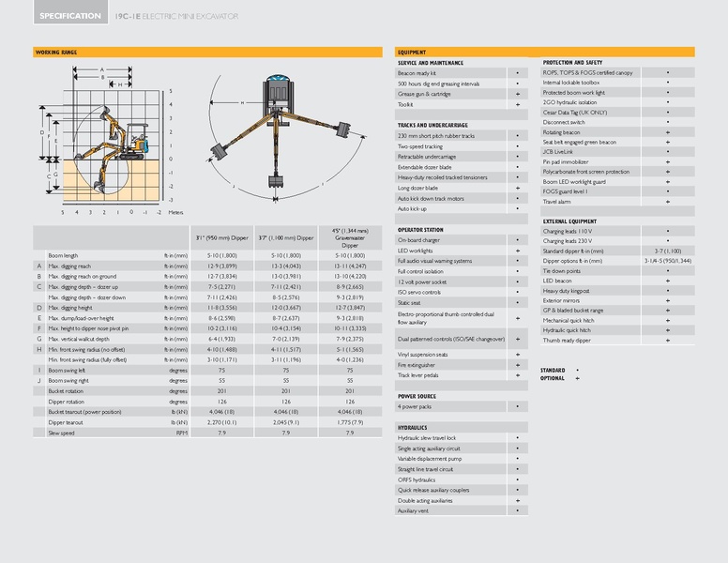Click 230 mm short pitch rubber tracks
Screen dimensions: 728x563
(x=436, y=136)
